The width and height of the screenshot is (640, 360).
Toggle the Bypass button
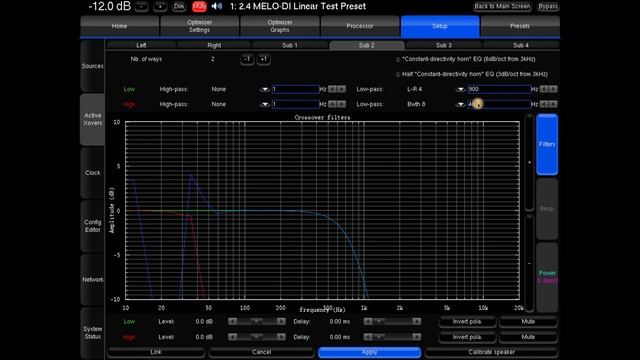coord(548,6)
